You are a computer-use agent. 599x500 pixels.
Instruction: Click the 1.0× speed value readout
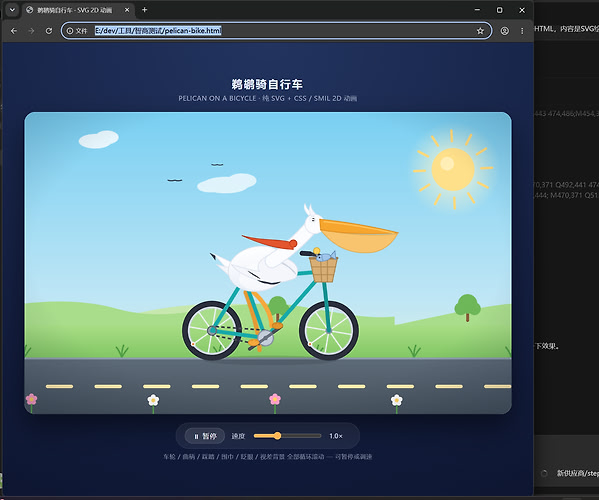[336, 436]
